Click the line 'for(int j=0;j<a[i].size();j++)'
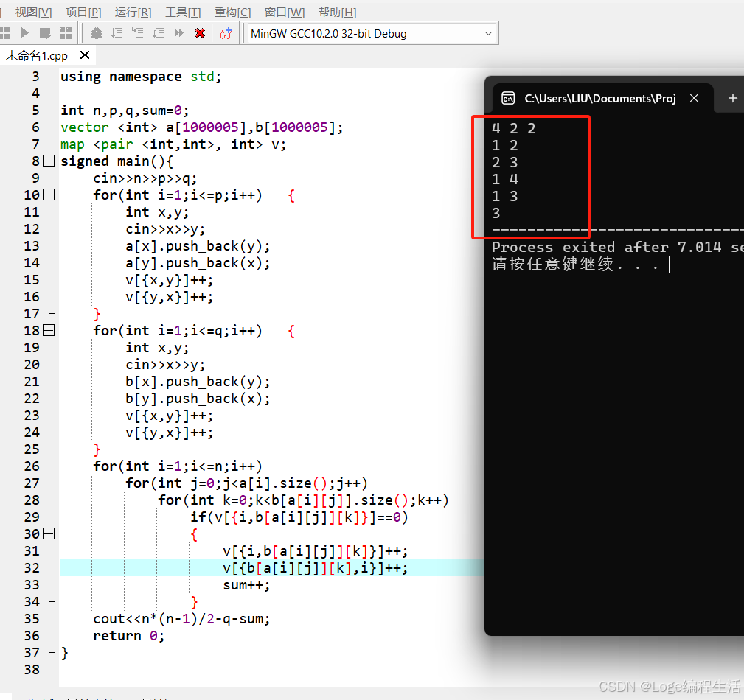 pos(246,483)
